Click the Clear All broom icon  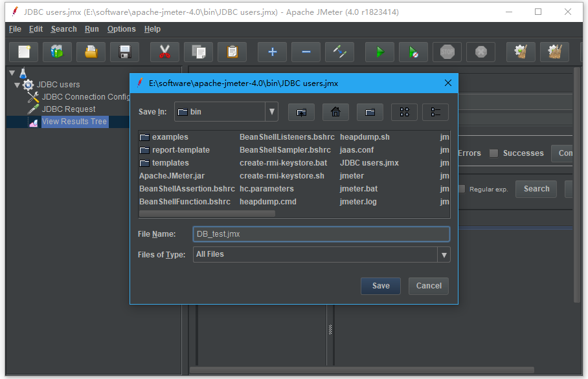point(554,52)
